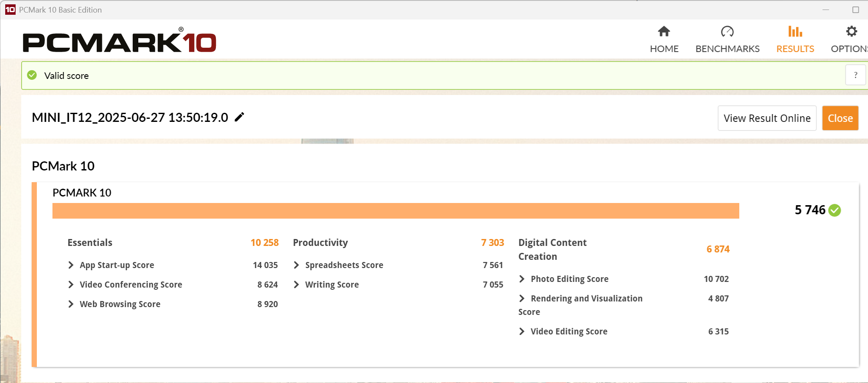This screenshot has height=383, width=868.
Task: Click View Result Online
Action: click(767, 118)
